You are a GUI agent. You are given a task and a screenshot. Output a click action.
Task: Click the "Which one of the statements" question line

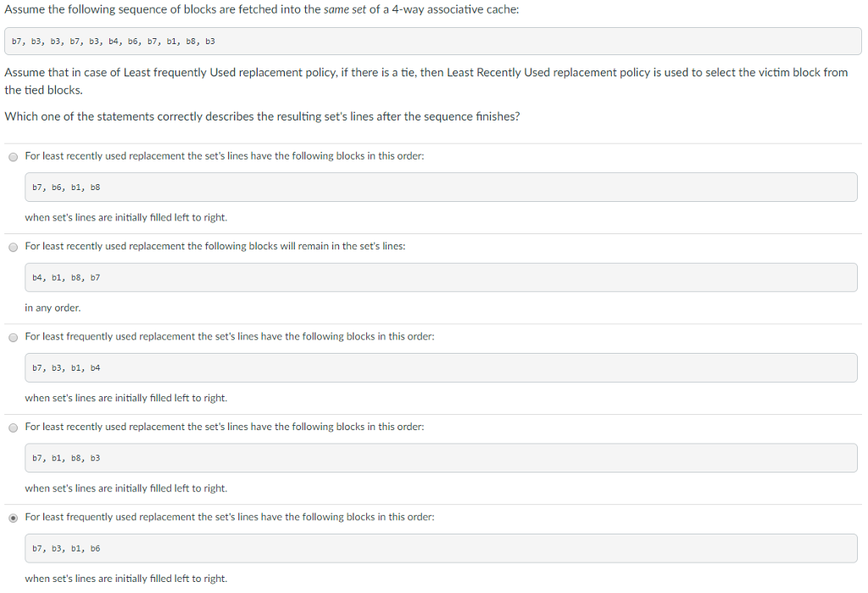point(262,116)
